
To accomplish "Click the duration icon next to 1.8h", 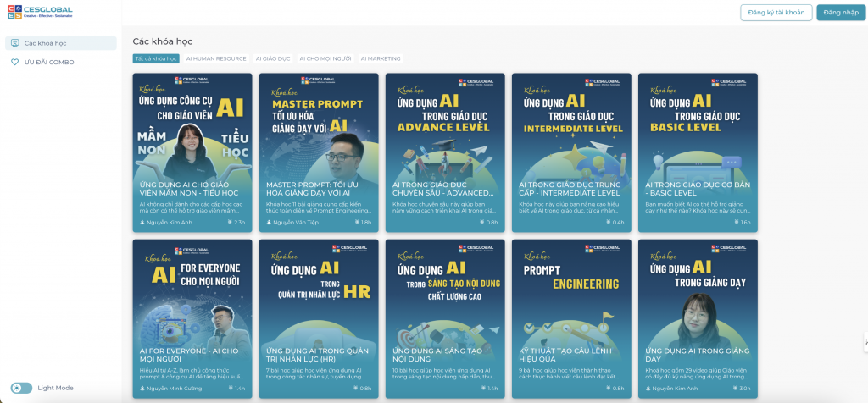I will (357, 222).
